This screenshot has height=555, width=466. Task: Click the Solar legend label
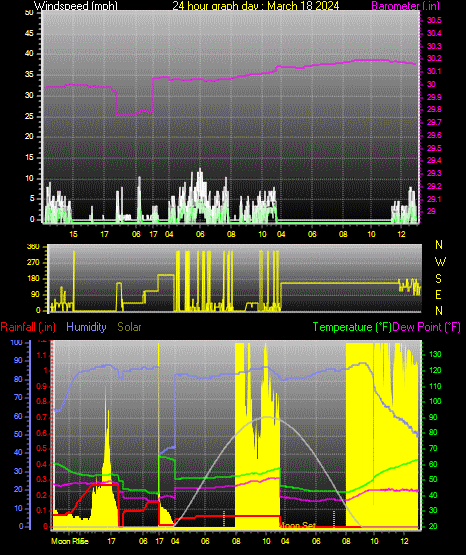point(129,327)
